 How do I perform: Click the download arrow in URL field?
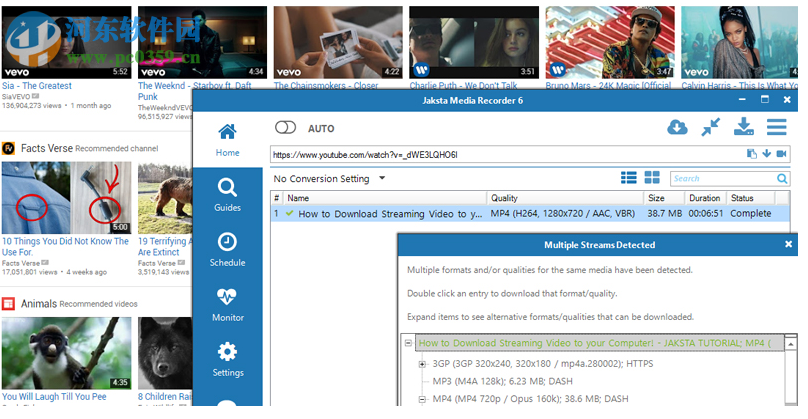click(x=767, y=154)
